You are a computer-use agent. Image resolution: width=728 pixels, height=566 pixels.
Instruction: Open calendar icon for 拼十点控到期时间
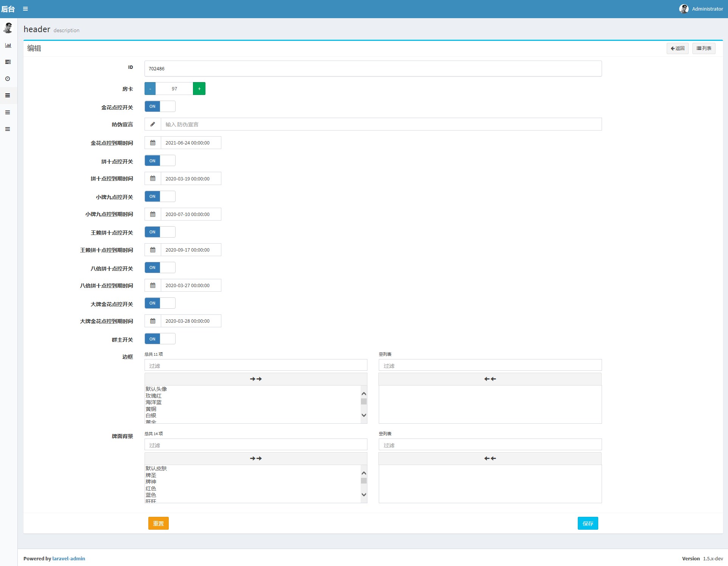(153, 179)
